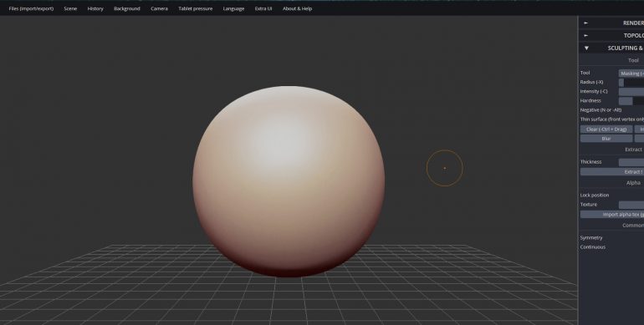Viewport: 644px width, 325px height.
Task: Adjust the Hardness slider
Action: tap(631, 101)
